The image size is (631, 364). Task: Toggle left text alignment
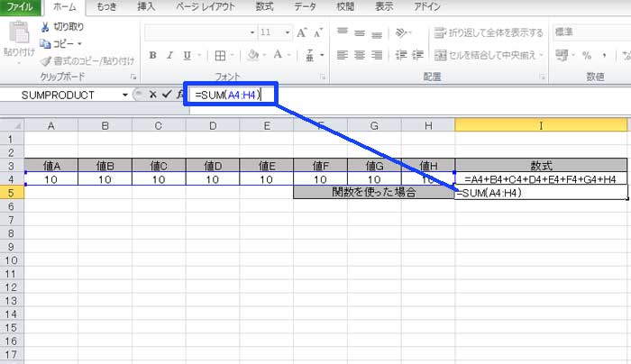343,55
